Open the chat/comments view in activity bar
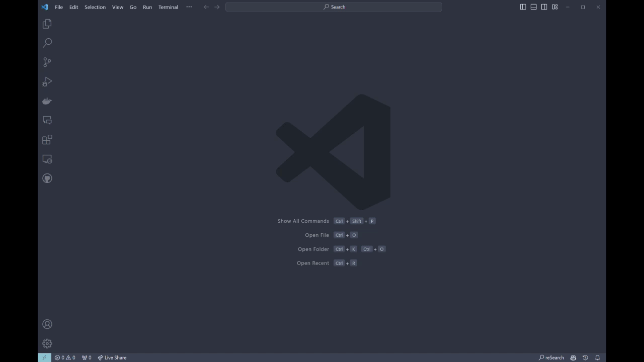The height and width of the screenshot is (362, 644). pyautogui.click(x=47, y=120)
